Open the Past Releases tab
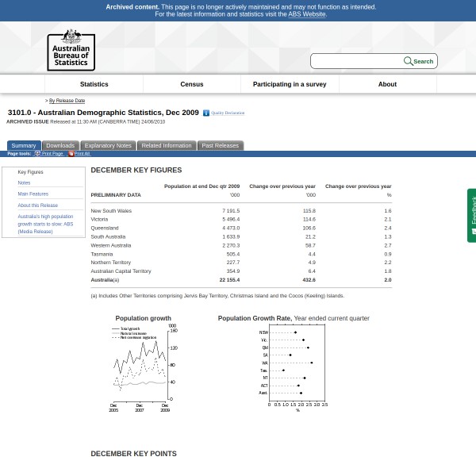The image size is (476, 476). click(220, 146)
